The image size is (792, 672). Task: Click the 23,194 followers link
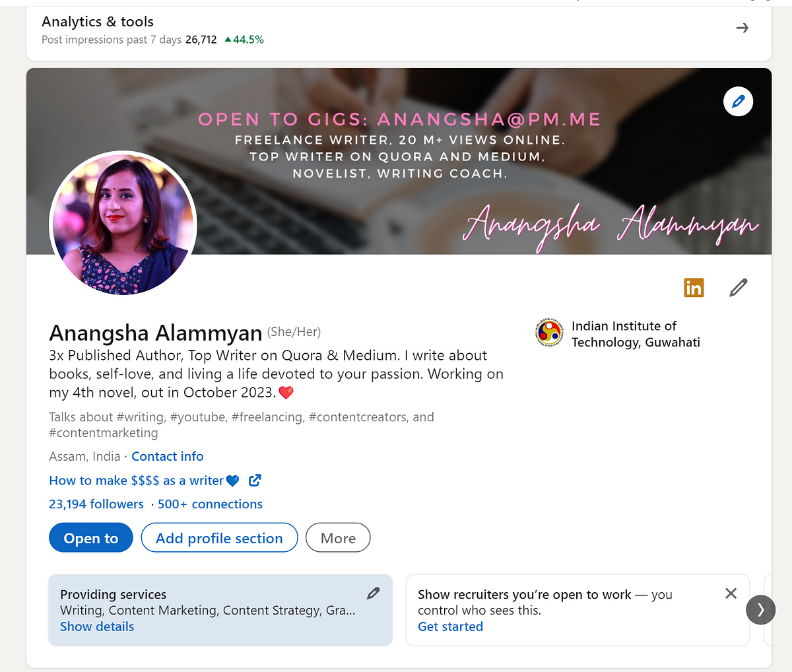[x=96, y=504]
